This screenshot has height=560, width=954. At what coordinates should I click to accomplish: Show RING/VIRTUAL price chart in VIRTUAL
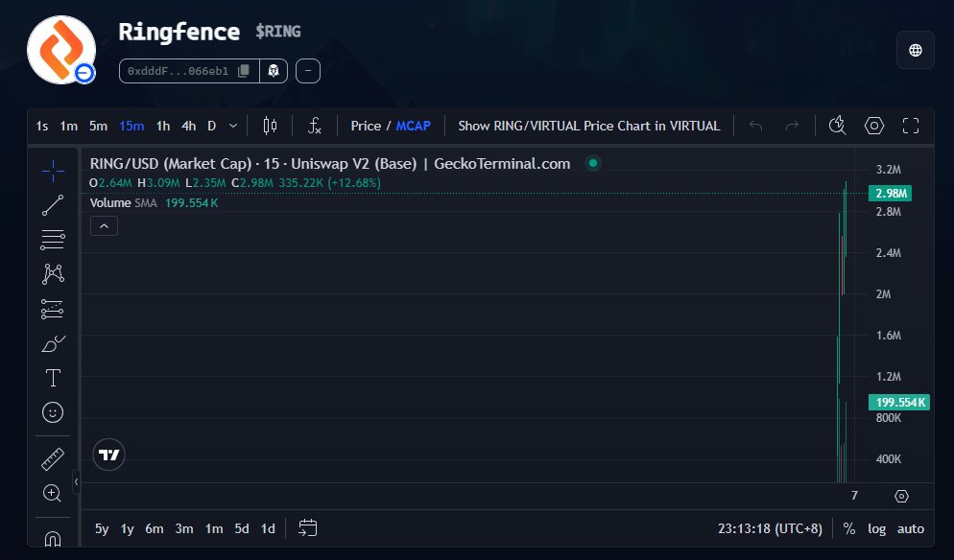(x=588, y=126)
